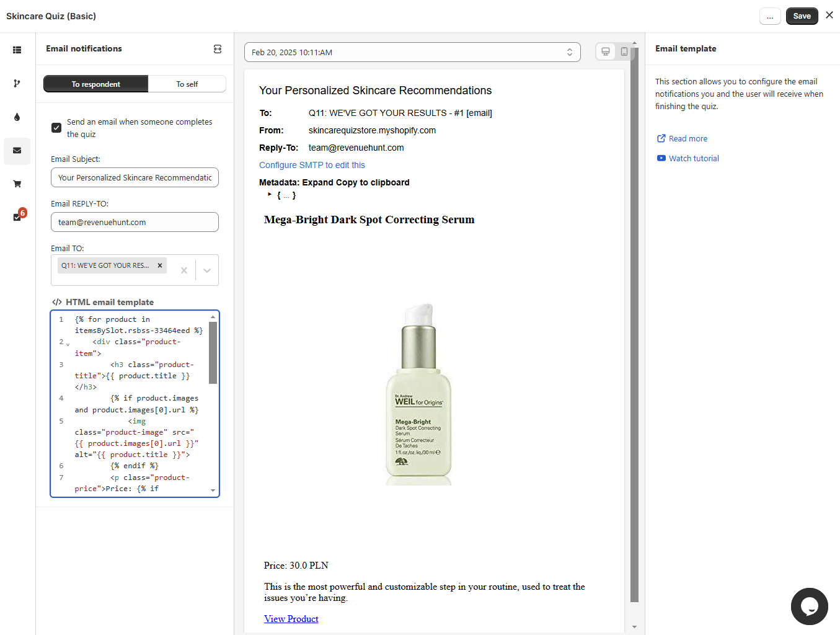Open the branching logic sidebar icon
The height and width of the screenshot is (635, 840).
pyautogui.click(x=17, y=83)
